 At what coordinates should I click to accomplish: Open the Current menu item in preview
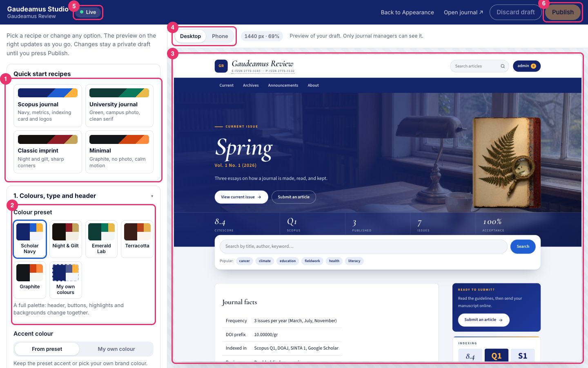(227, 85)
